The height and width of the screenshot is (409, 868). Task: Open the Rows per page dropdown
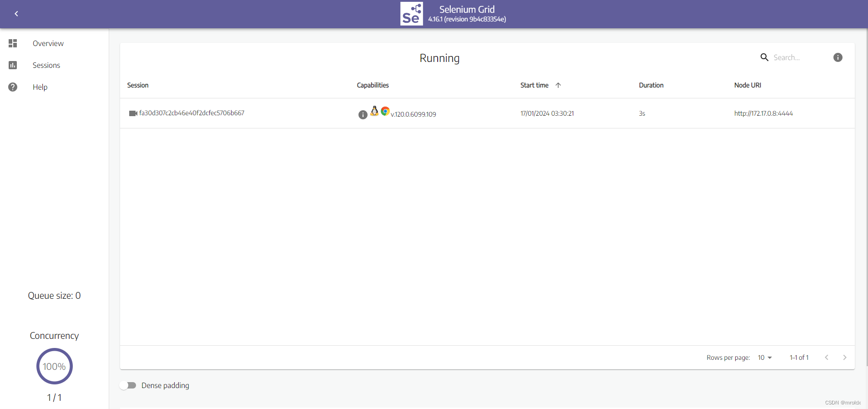[765, 358]
